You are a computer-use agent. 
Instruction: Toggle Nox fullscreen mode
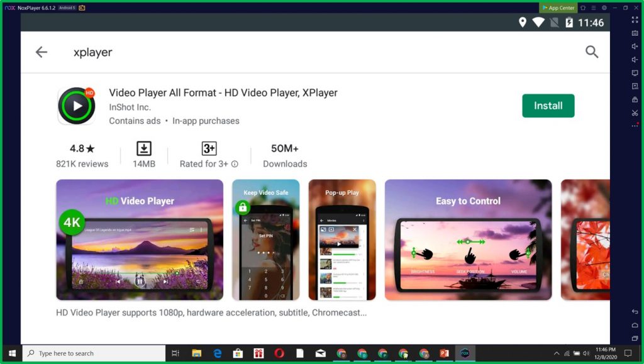point(635,19)
